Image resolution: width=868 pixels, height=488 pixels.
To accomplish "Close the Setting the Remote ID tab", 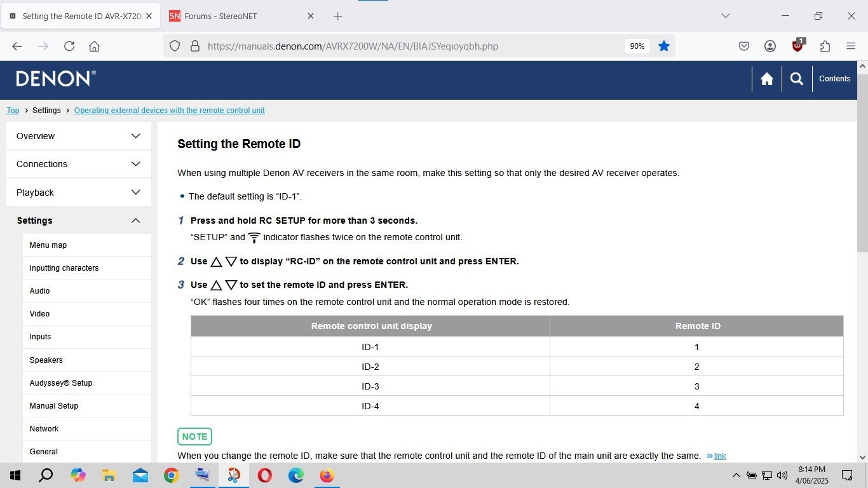I will click(x=149, y=16).
